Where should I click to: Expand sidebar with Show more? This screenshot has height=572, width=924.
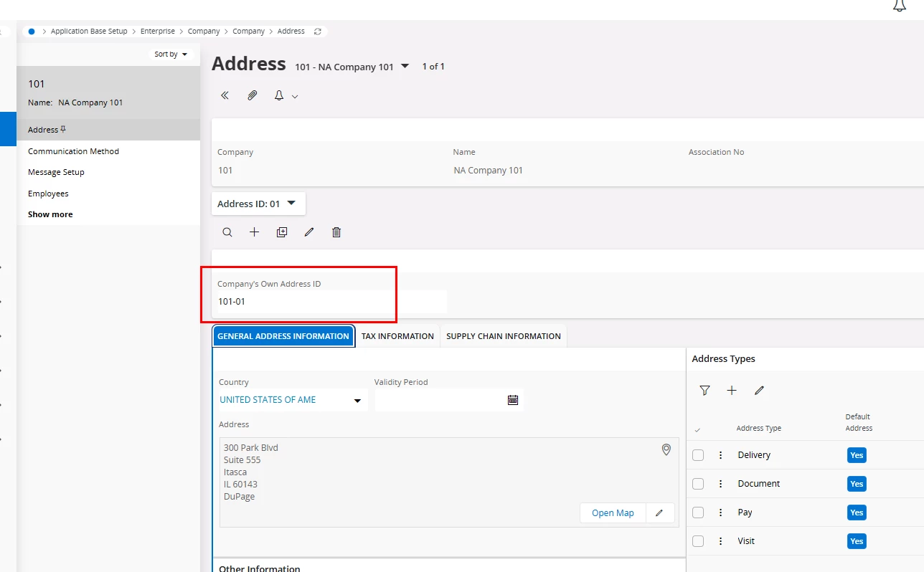(50, 214)
